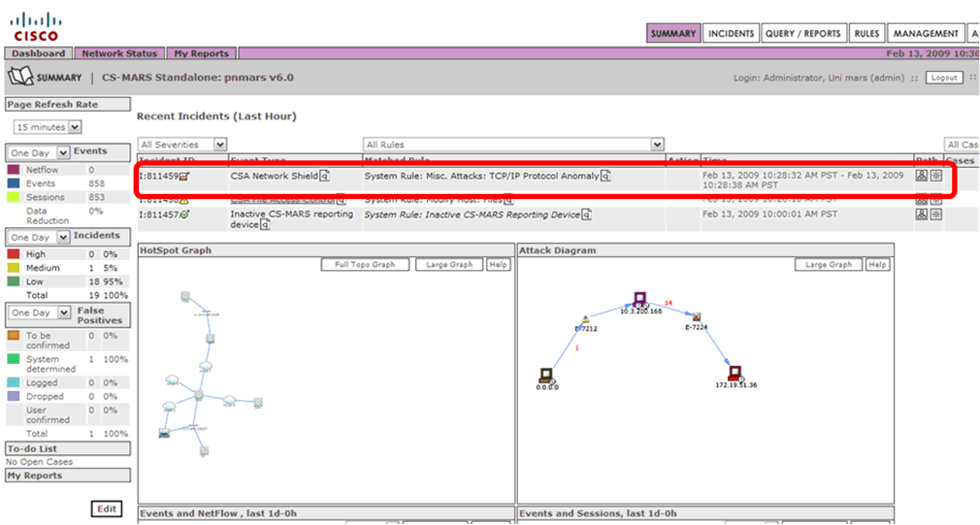Click the Attack Diagram Help button
Viewport: 980px width, 525px height.
(x=877, y=264)
